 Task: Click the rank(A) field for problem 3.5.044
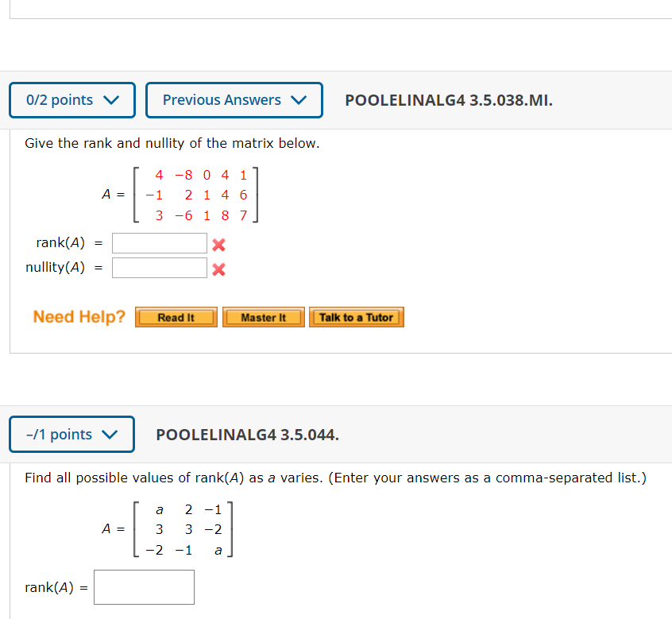pos(144,586)
